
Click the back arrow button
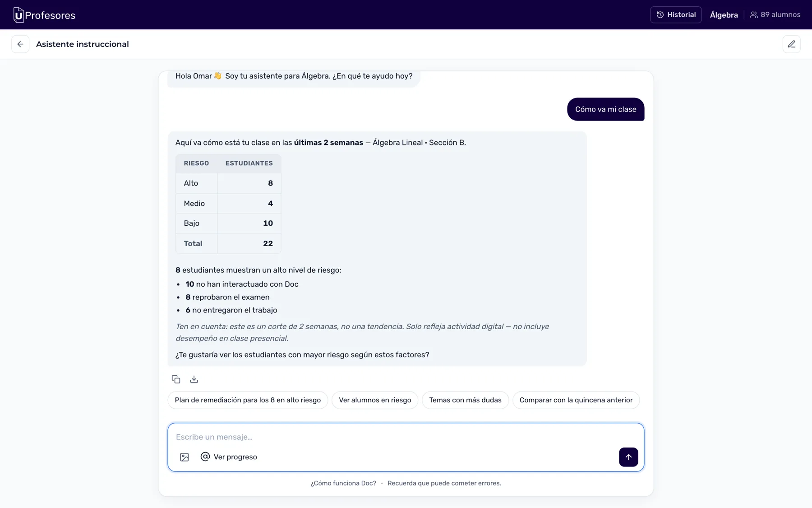[x=20, y=44]
